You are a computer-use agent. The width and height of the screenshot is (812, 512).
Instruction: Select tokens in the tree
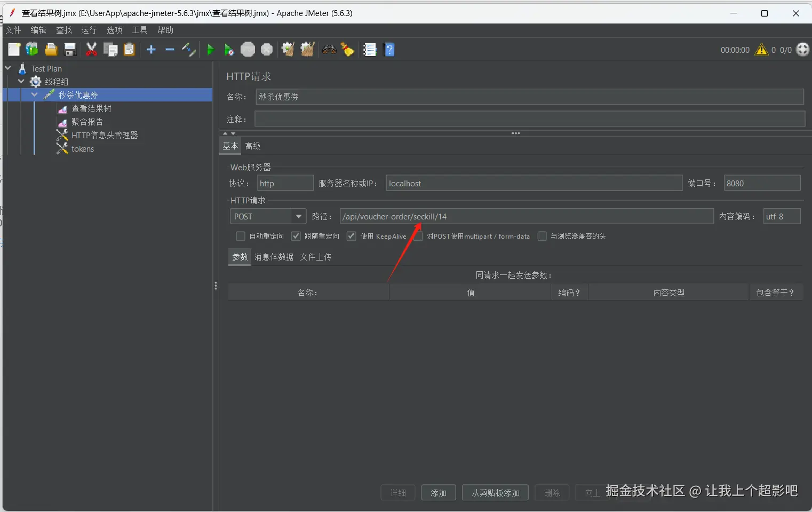(83, 149)
